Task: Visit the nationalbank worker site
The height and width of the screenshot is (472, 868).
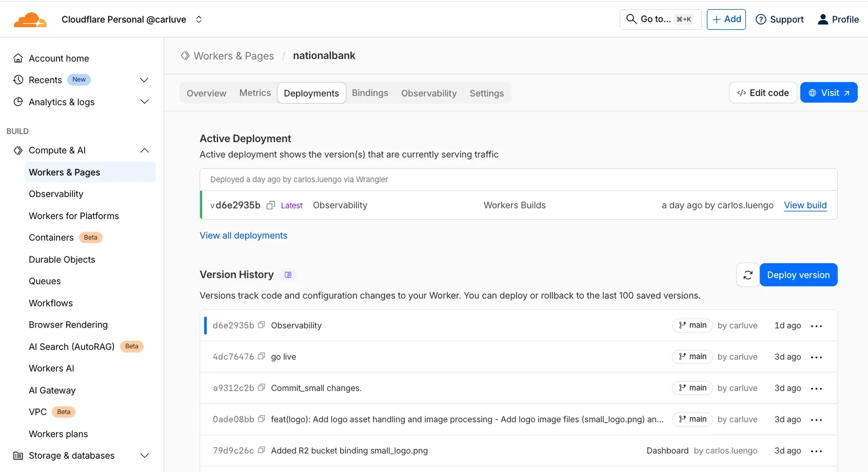Action: pos(829,93)
